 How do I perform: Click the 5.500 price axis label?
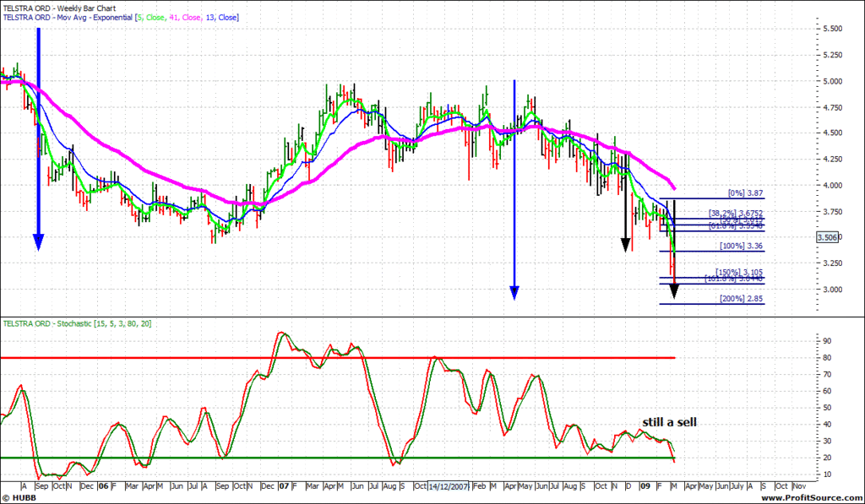point(832,29)
